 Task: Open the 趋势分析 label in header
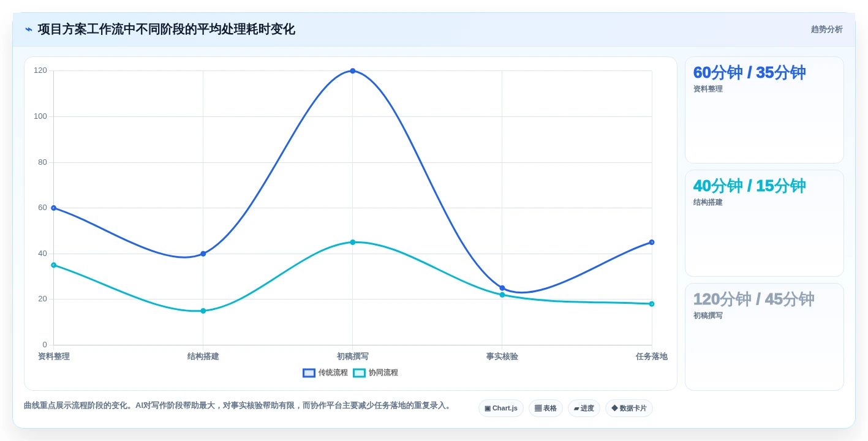(x=826, y=29)
